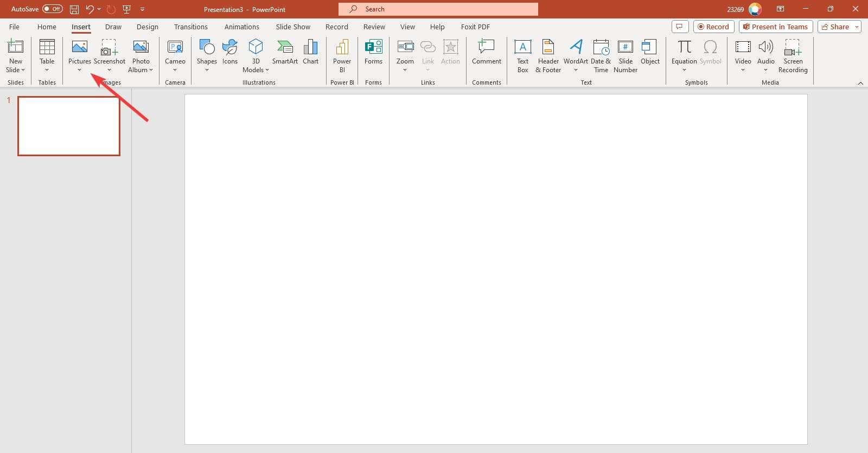
Task: Expand the WordArt styles dropdown
Action: click(576, 70)
